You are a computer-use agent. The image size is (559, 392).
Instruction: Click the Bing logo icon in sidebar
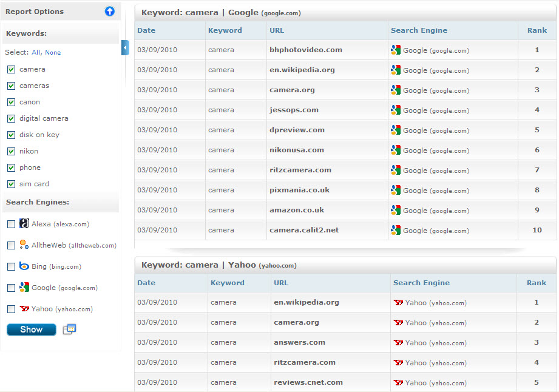[24, 266]
